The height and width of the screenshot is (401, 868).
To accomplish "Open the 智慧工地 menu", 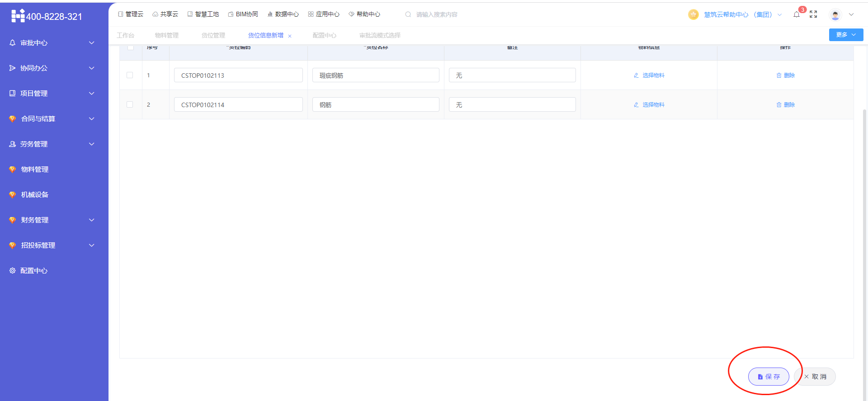I will pos(203,14).
